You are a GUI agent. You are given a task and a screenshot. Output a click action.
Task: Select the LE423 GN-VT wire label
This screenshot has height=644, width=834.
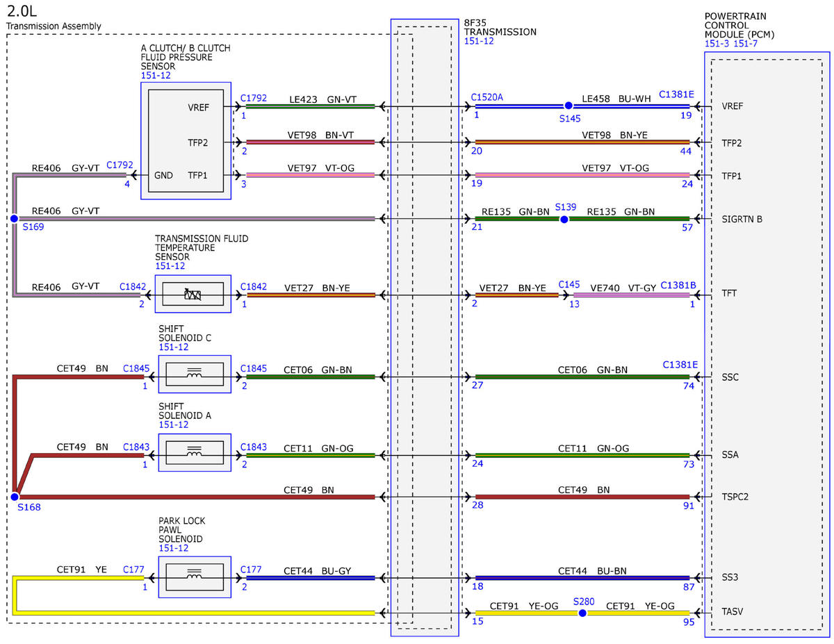click(x=322, y=99)
